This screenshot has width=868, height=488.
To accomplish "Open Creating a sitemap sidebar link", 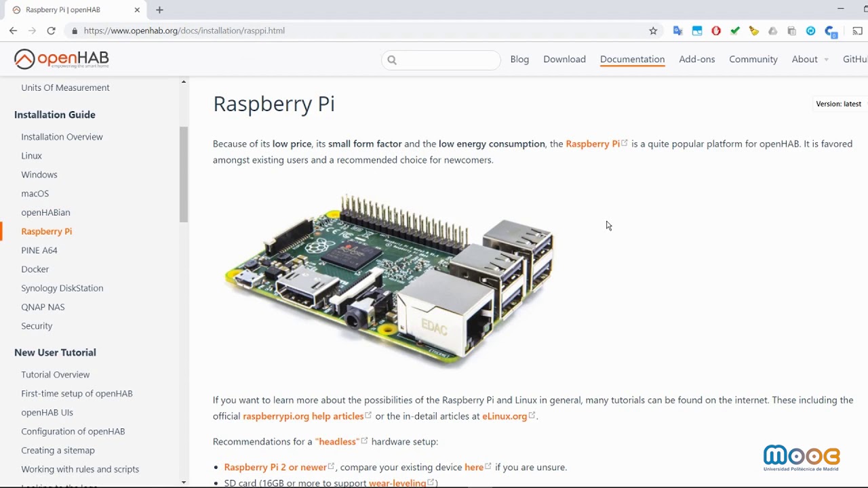I will point(58,450).
